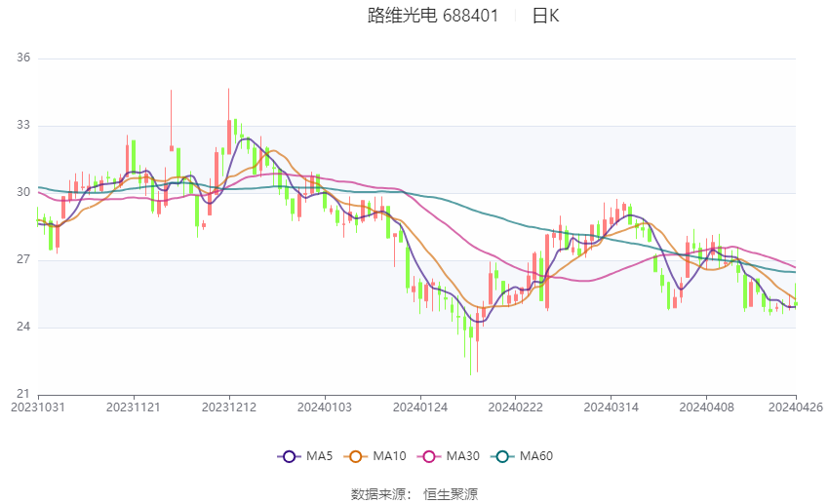
Task: Click the MA30 legend text label
Action: [x=462, y=456]
